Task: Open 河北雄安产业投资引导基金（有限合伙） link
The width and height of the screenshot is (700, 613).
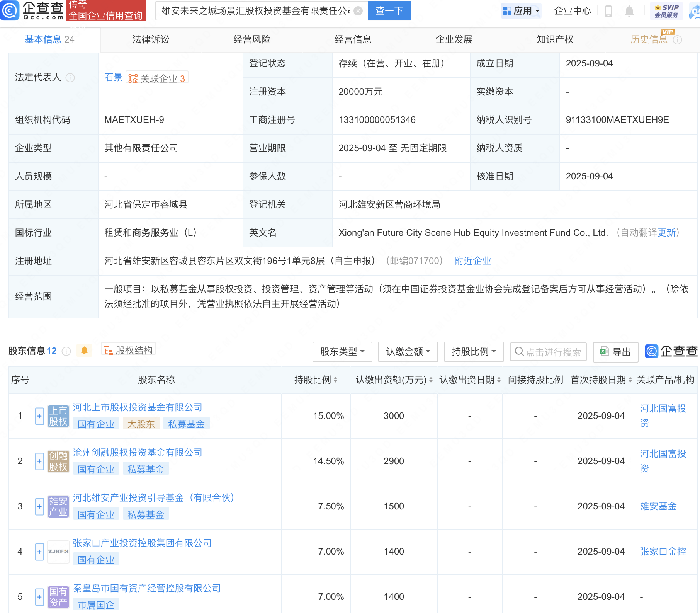Action: tap(154, 498)
